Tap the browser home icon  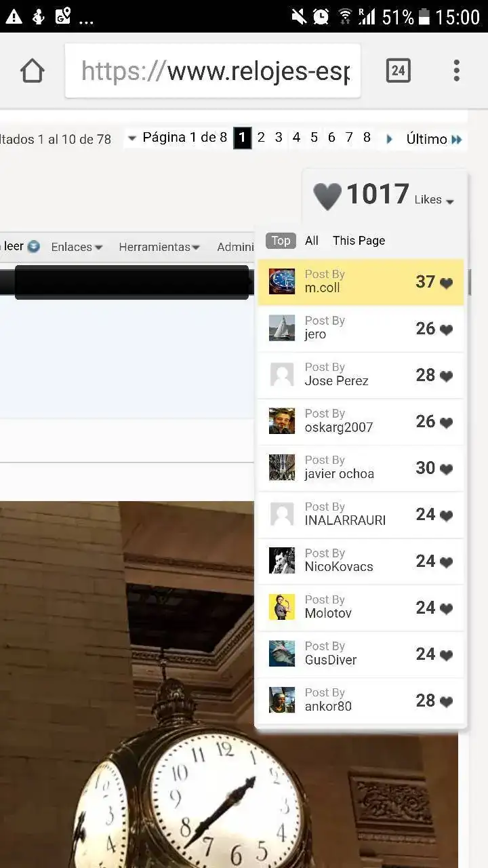click(x=32, y=71)
